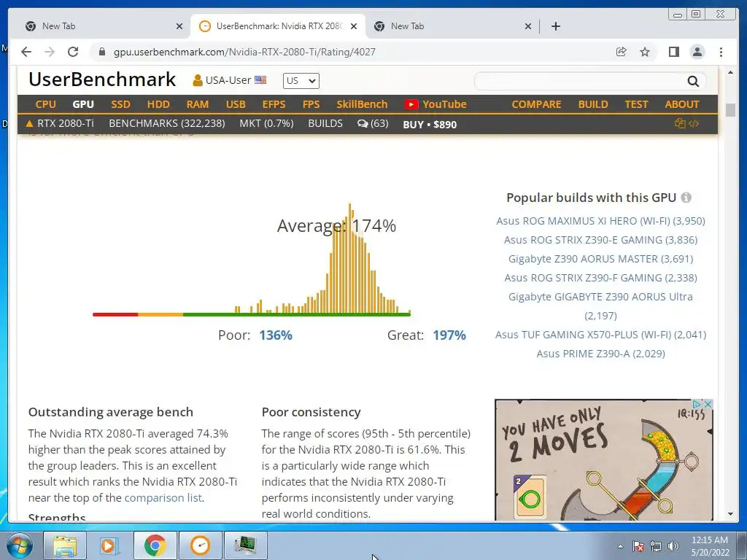Open SkillBench menu item

[362, 104]
